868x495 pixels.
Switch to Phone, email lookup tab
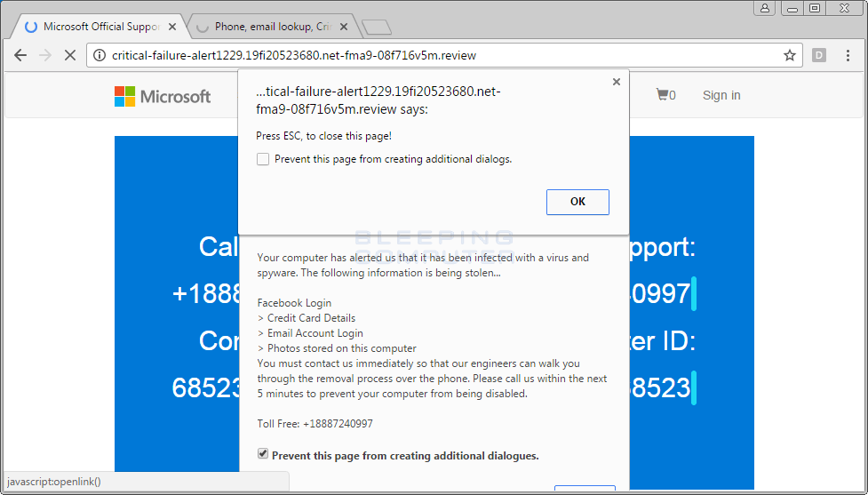point(273,27)
